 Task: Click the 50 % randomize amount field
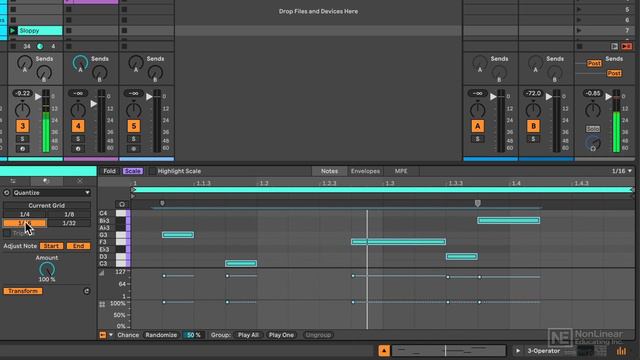point(193,335)
